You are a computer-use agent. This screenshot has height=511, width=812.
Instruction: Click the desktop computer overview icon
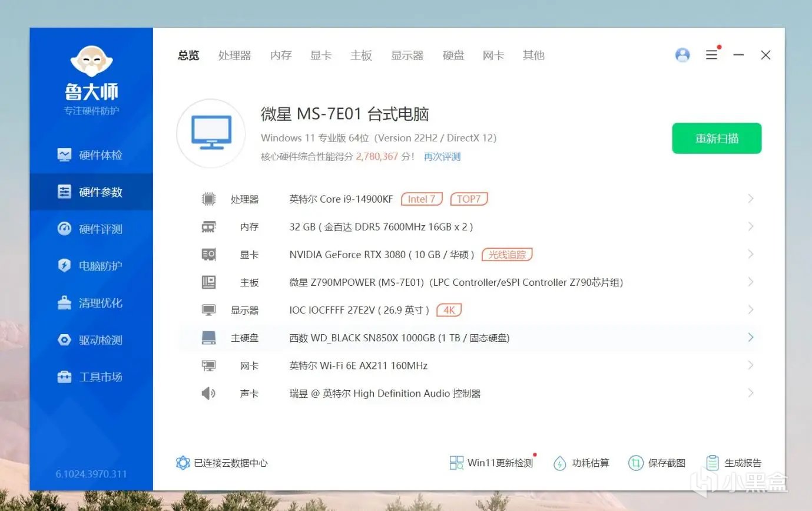pyautogui.click(x=211, y=133)
